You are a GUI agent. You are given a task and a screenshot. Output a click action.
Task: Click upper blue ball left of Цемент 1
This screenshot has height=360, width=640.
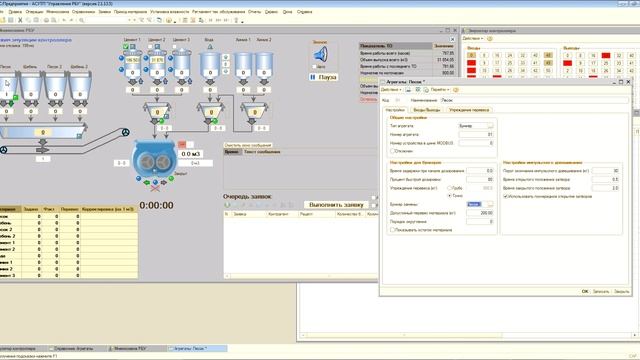click(121, 58)
